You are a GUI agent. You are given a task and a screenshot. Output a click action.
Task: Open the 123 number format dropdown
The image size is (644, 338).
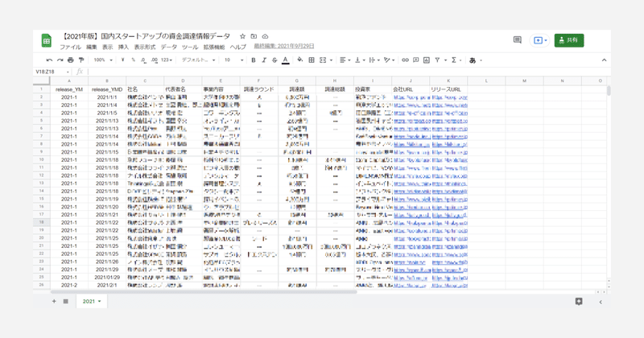click(167, 60)
